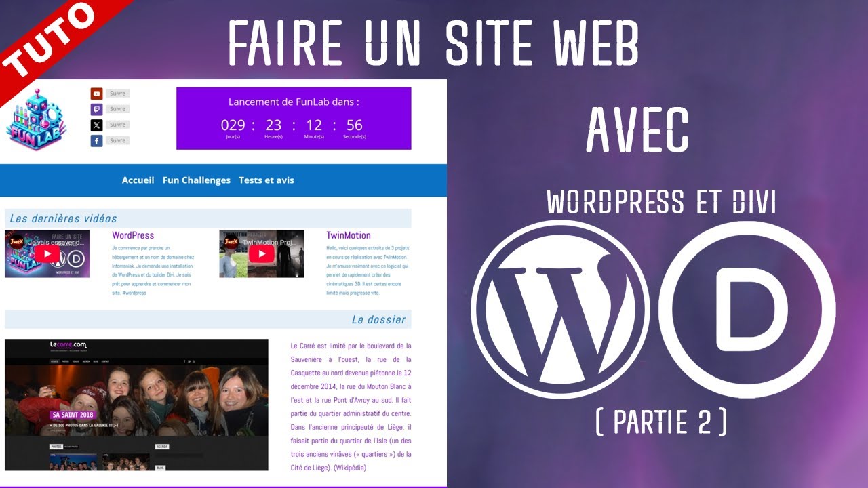Click the FAIRE UN SITE WEB title
Screen dimensions: 868x488
tap(433, 42)
